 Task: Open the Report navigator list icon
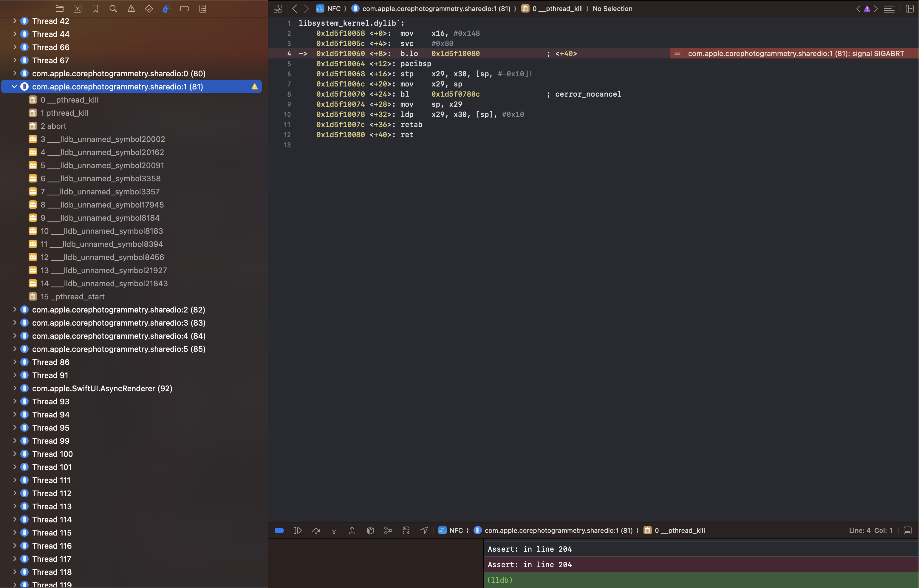coord(203,8)
